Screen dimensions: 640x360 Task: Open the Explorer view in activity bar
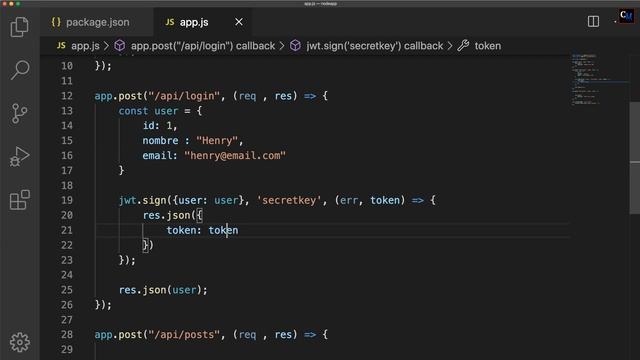tap(19, 27)
